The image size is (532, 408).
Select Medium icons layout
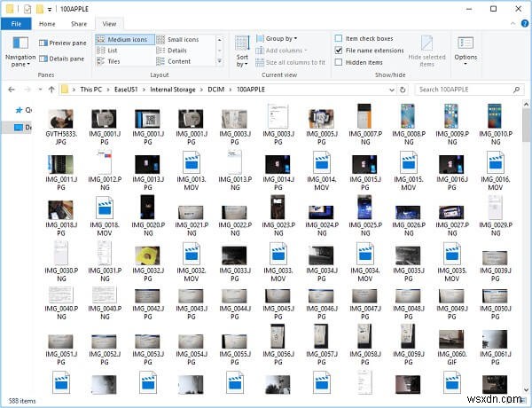pos(125,39)
